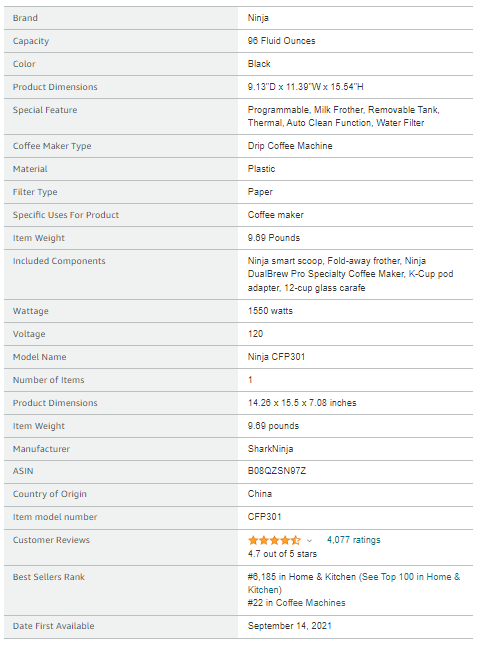Click the Manufacturer value SharkNinja
This screenshot has width=482, height=646.
click(271, 449)
